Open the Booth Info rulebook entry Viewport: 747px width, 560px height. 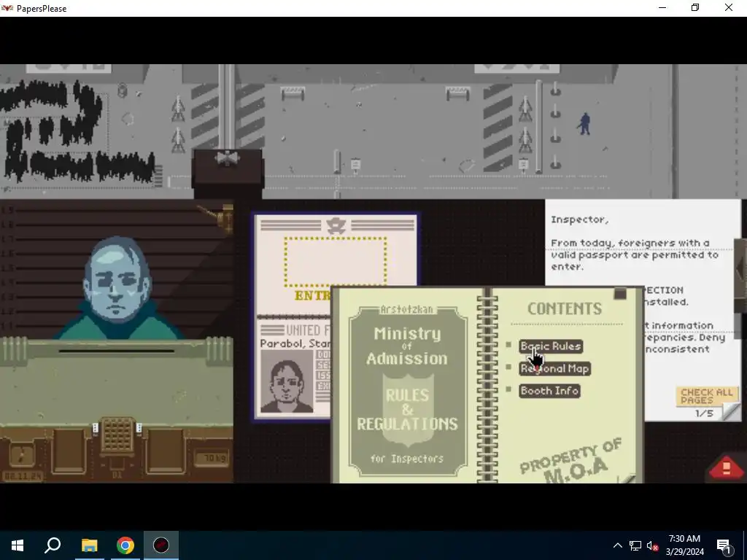click(x=550, y=391)
